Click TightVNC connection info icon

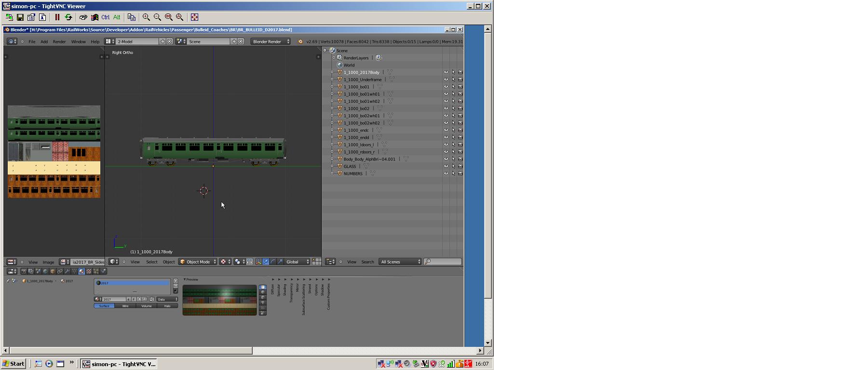[x=42, y=17]
